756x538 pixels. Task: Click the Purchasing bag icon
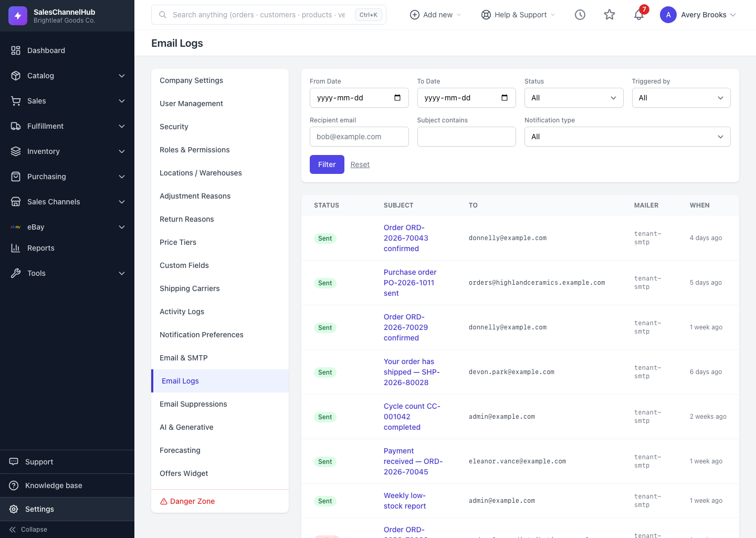pyautogui.click(x=16, y=177)
